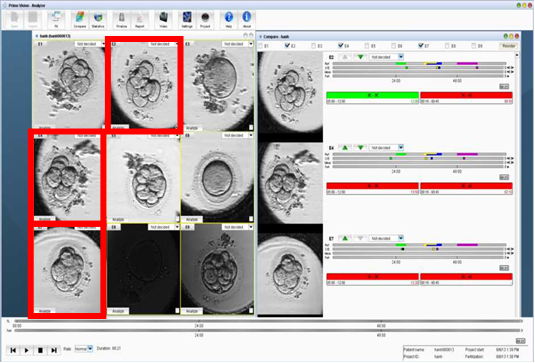The width and height of the screenshot is (535, 363).
Task: Play the time-lapse video
Action: (27, 350)
